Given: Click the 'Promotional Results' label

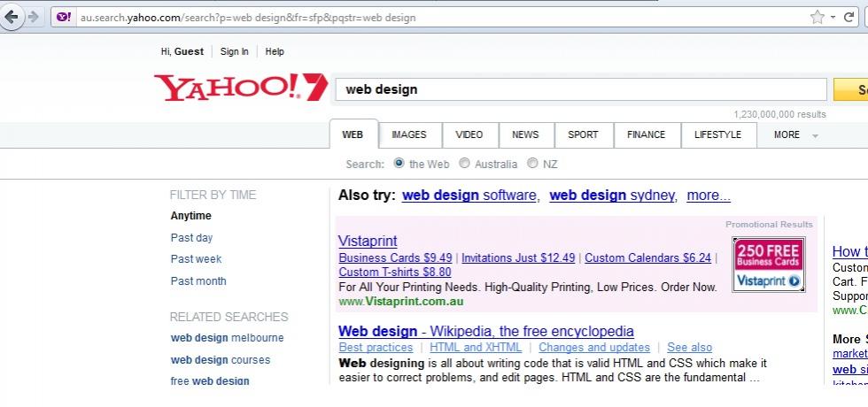Looking at the screenshot, I should tap(769, 225).
